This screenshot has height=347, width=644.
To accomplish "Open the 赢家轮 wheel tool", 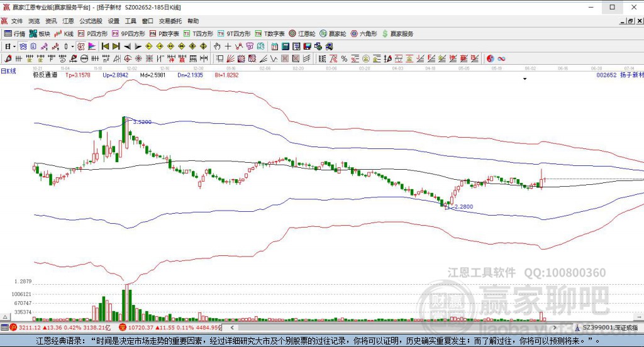I will click(333, 34).
